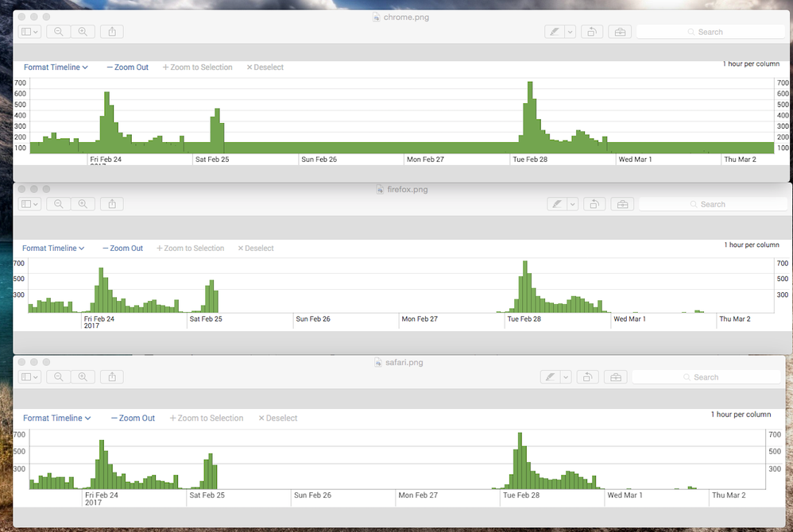793x532 pixels.
Task: Click "Format Timeline" in the chrome.png image
Action: pos(56,67)
